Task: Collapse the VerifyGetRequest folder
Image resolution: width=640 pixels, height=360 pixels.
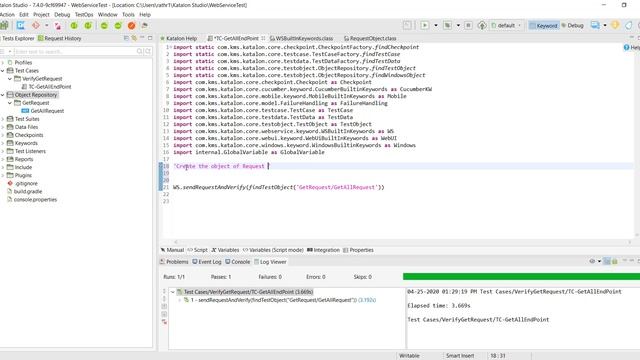Action: (x=10, y=79)
